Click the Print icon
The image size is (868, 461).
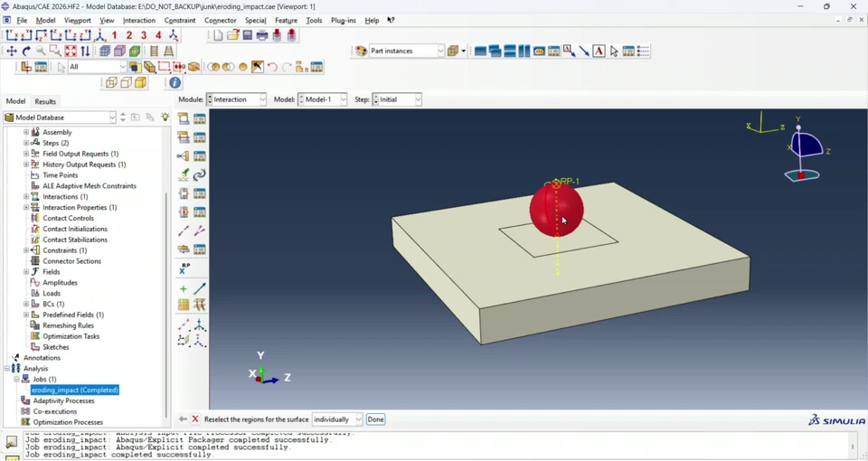point(262,35)
